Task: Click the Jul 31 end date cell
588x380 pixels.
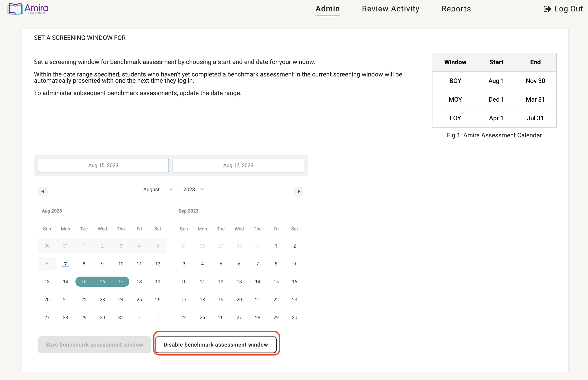Action: 535,118
